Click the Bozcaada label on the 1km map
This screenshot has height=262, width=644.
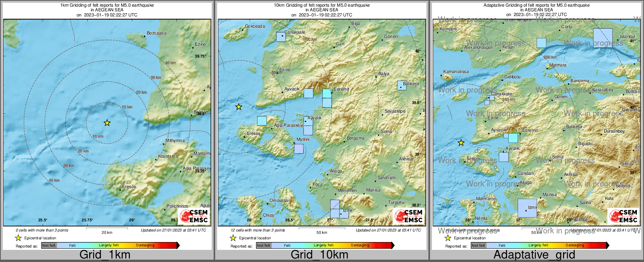coord(157,33)
